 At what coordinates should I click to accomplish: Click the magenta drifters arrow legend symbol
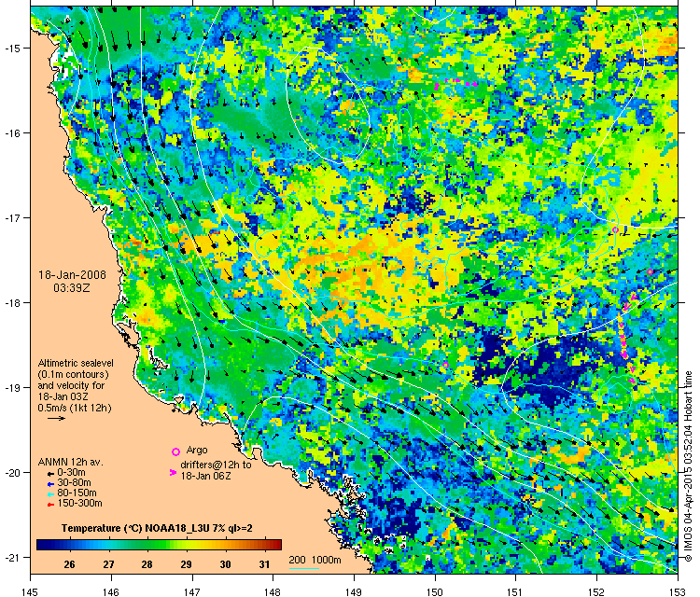173,472
